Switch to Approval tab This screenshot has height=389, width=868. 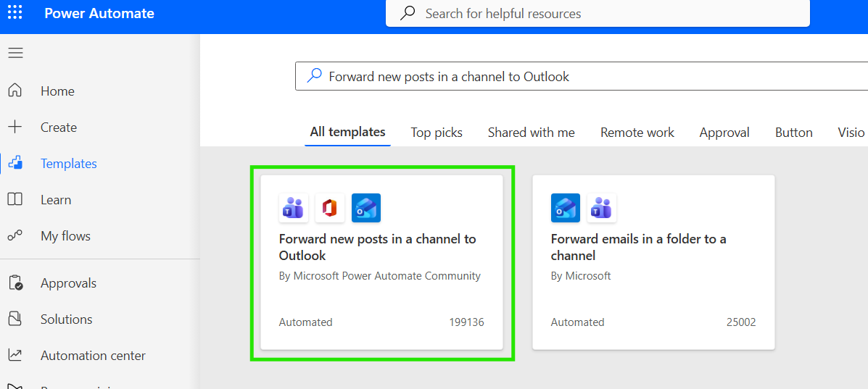click(x=724, y=133)
